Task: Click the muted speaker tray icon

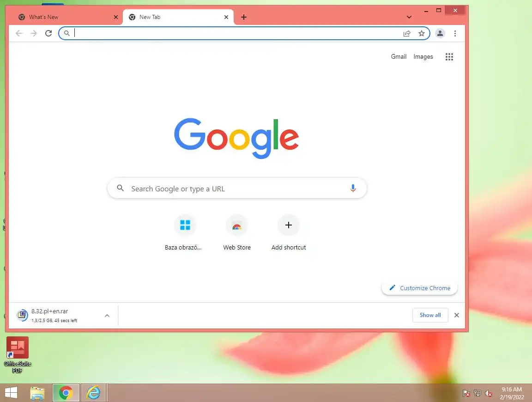Action: [x=488, y=393]
